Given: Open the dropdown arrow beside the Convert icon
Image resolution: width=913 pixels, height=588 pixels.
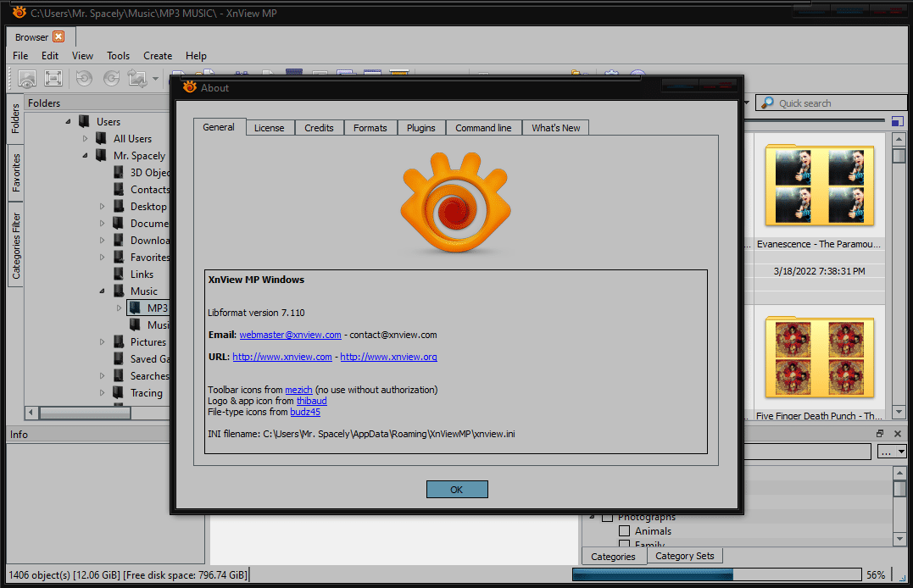Looking at the screenshot, I should point(155,79).
